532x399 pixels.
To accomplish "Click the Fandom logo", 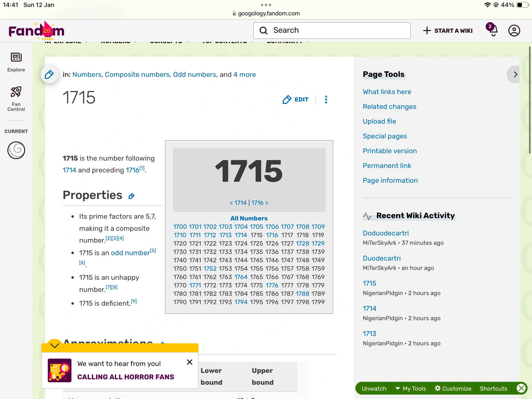I will coord(36,31).
